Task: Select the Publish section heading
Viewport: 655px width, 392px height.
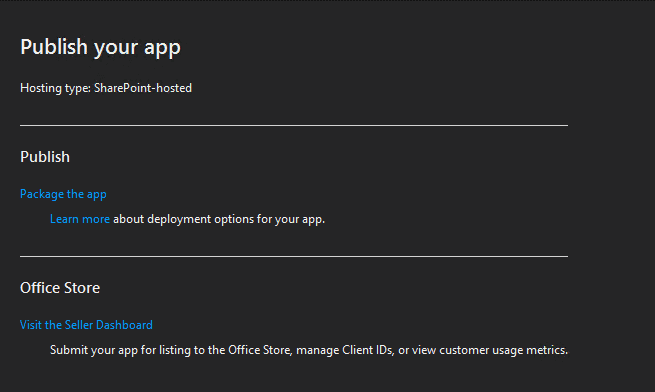Action: tap(45, 157)
